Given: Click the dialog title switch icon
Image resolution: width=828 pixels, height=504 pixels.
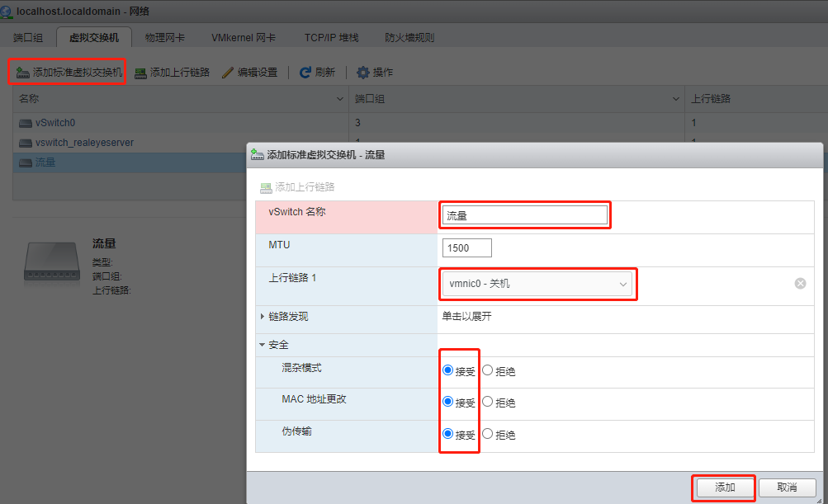Looking at the screenshot, I should coord(258,154).
